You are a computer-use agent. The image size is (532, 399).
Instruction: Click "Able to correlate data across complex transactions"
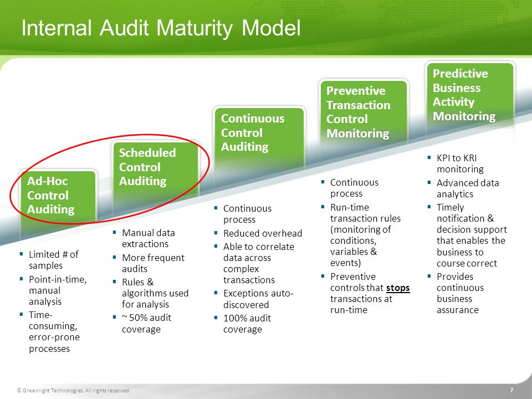(x=259, y=263)
